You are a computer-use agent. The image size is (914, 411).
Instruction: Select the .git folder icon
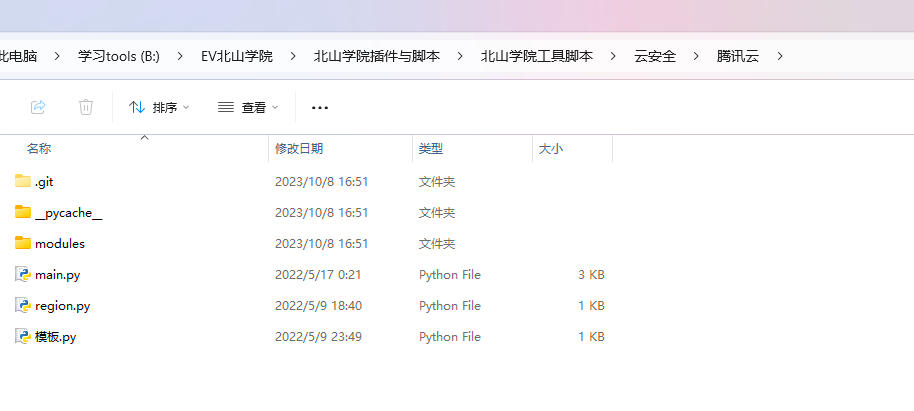point(23,182)
